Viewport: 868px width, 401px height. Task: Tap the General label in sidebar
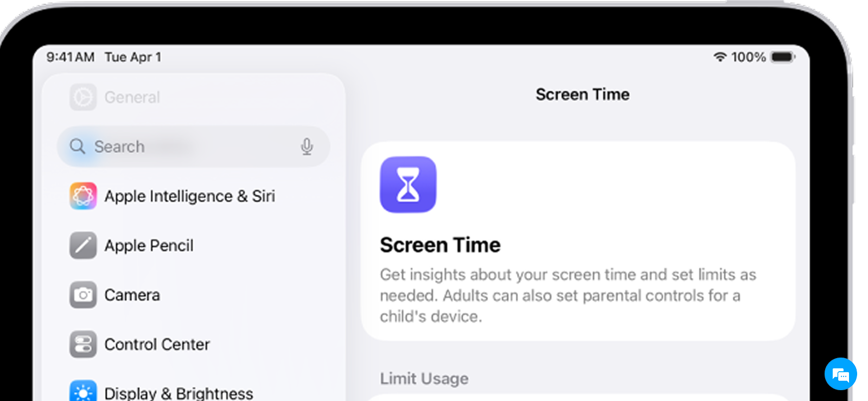pyautogui.click(x=132, y=97)
